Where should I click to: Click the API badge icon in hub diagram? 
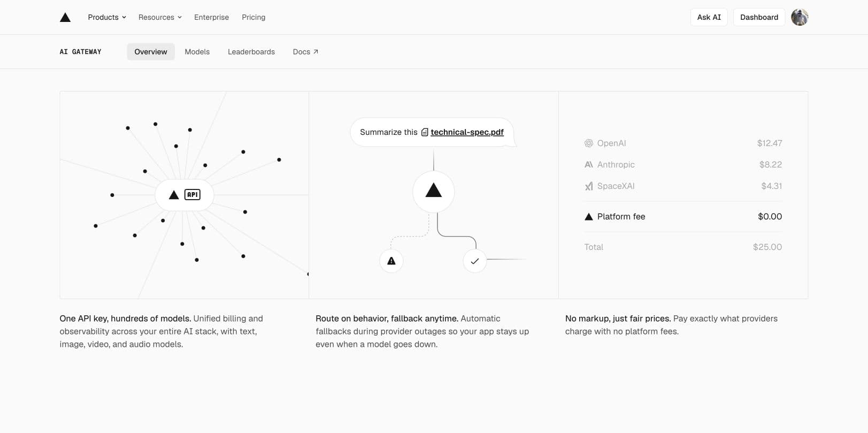[x=193, y=195]
